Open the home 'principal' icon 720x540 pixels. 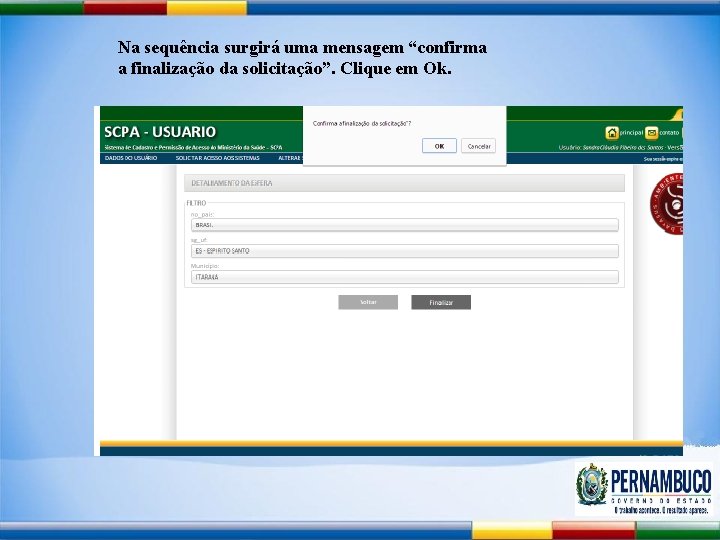(x=612, y=133)
